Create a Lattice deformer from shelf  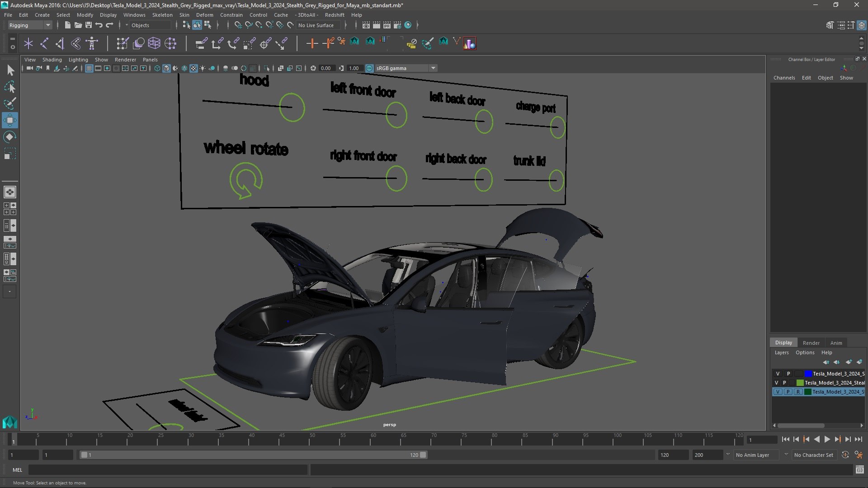[154, 43]
